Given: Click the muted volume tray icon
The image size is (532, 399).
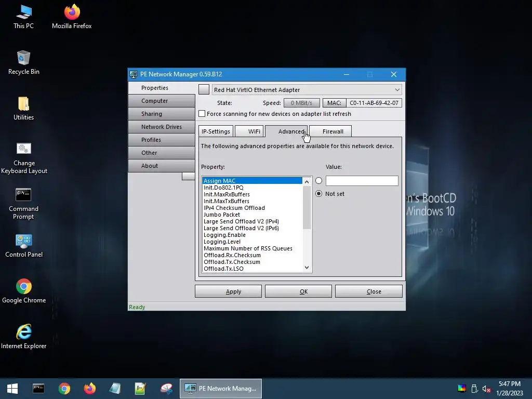Looking at the screenshot, I should (x=486, y=389).
